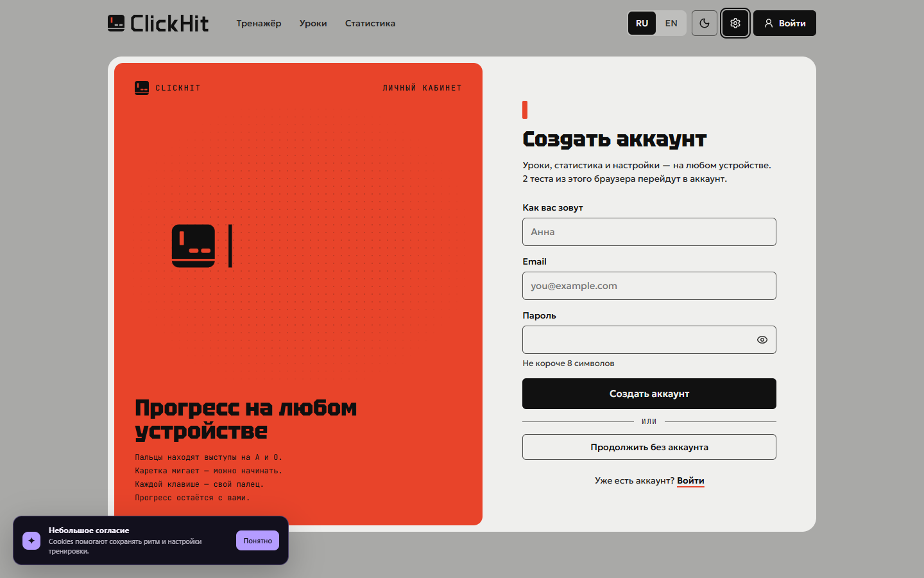Follow the Войти link below form

690,480
